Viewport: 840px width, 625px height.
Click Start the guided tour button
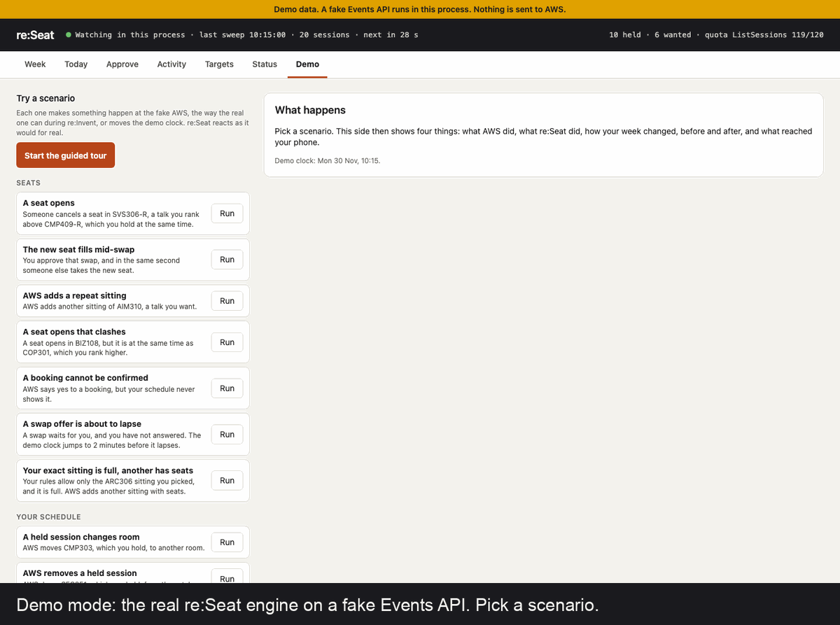(65, 155)
